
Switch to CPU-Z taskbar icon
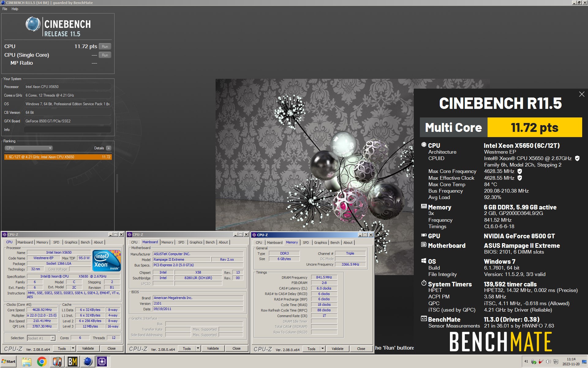pos(102,362)
